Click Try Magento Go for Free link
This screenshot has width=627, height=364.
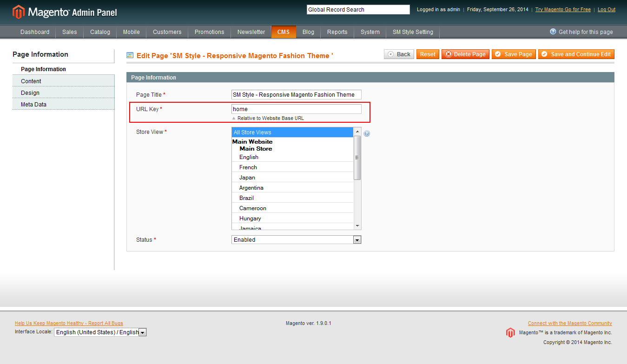coord(563,9)
